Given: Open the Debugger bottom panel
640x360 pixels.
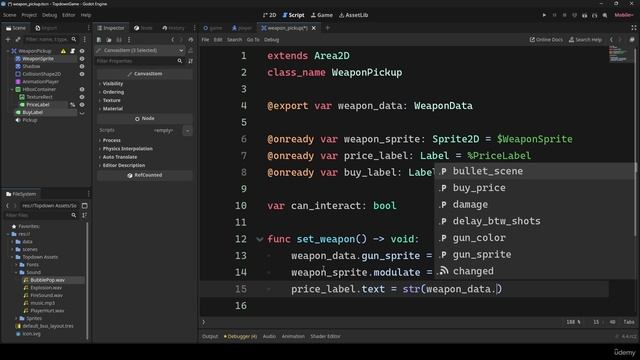Looking at the screenshot, I should (241, 337).
